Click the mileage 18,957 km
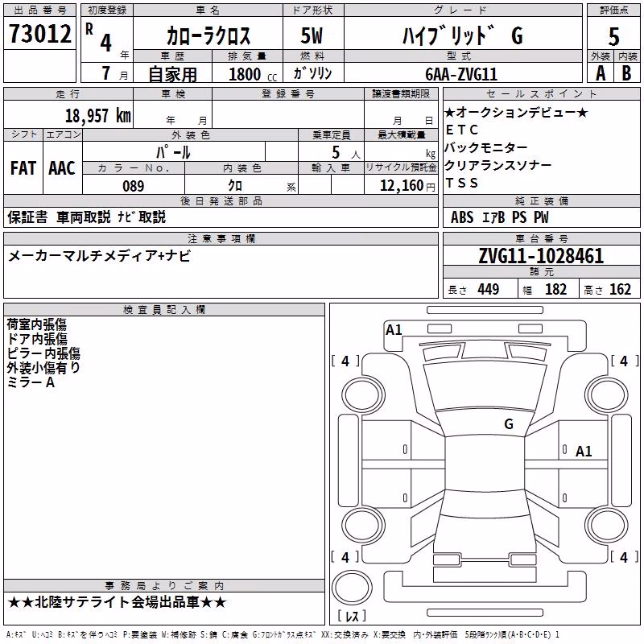This screenshot has width=644, height=644. (x=97, y=115)
